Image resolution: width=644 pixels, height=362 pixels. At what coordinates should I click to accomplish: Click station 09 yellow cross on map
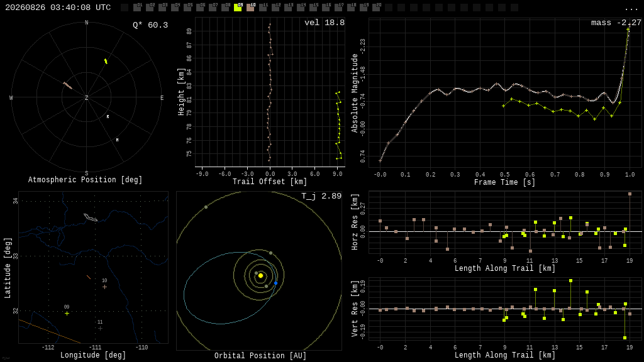tap(67, 314)
